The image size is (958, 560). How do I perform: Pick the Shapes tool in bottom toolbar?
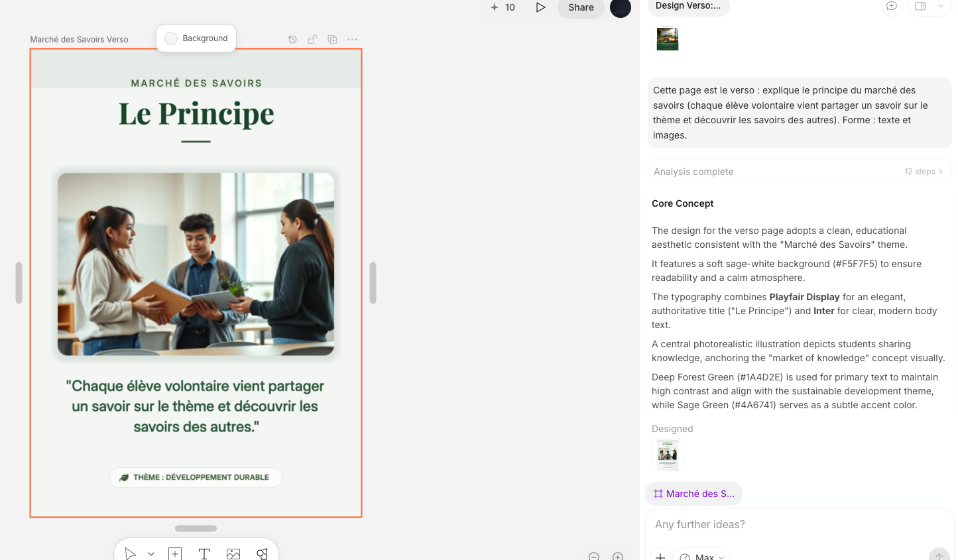point(263,553)
